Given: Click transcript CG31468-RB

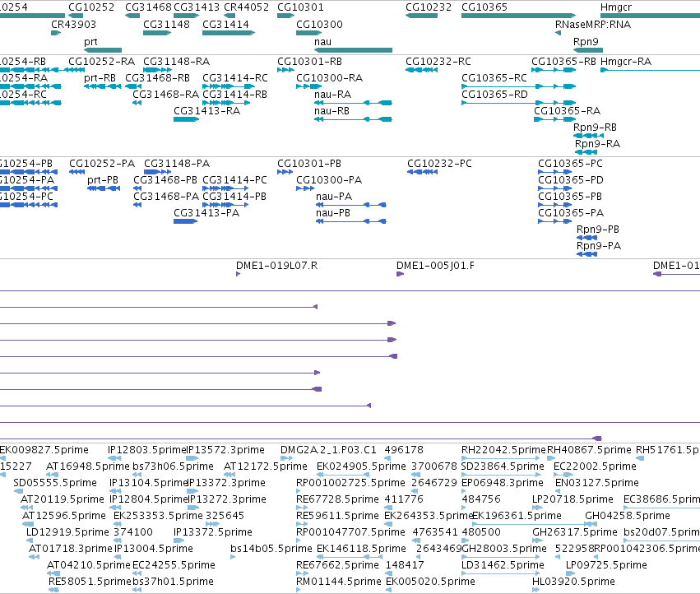Looking at the screenshot, I should point(133,86).
